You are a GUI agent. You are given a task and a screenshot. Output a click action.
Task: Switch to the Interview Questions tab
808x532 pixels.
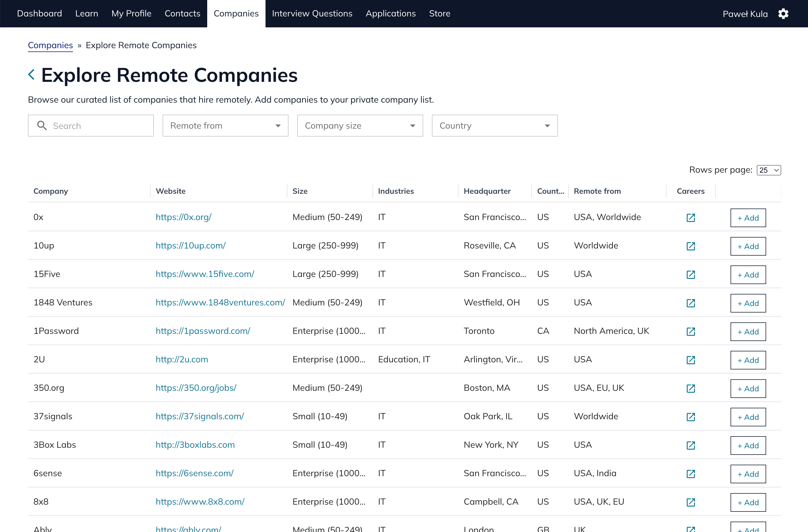(312, 13)
